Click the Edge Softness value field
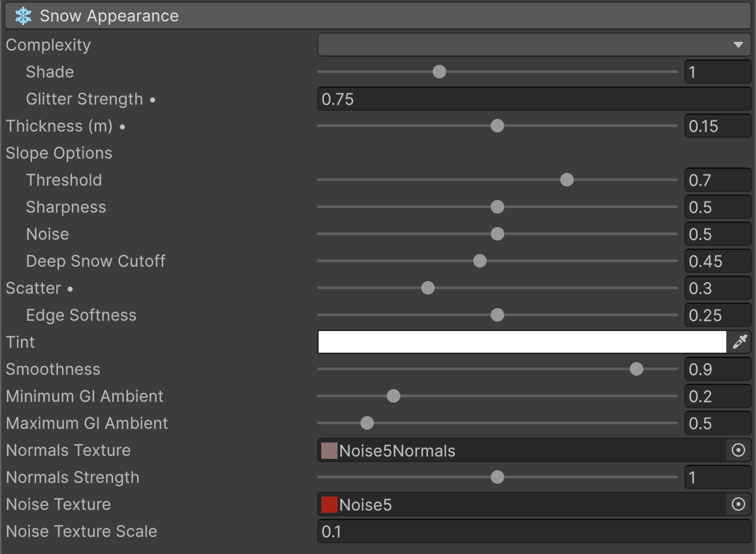Screen dimensions: 756x554 (718, 315)
